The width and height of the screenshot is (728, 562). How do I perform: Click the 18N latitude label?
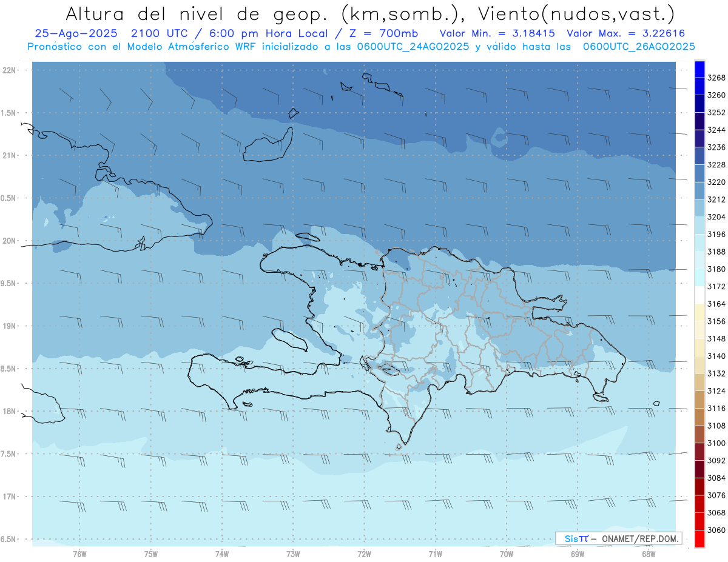pos(10,411)
